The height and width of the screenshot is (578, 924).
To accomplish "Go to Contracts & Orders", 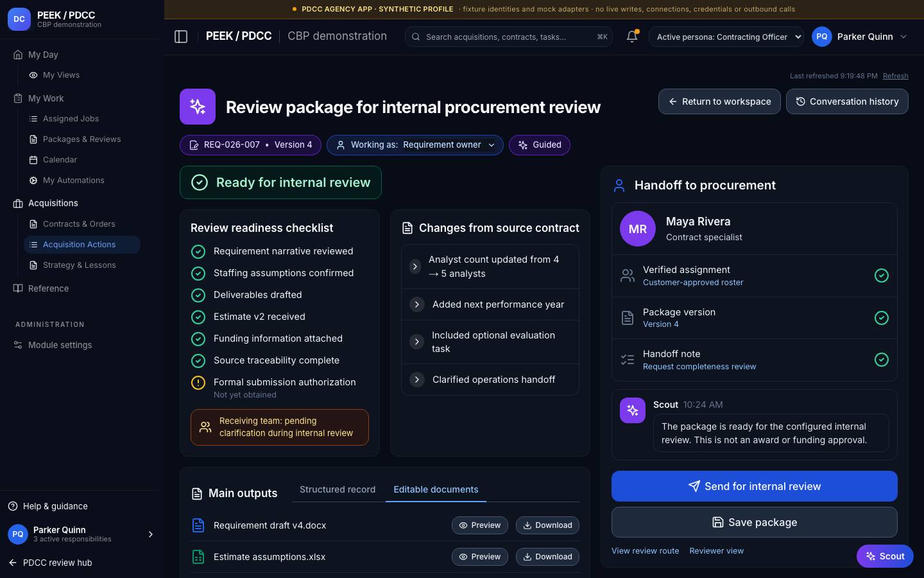I will click(81, 224).
